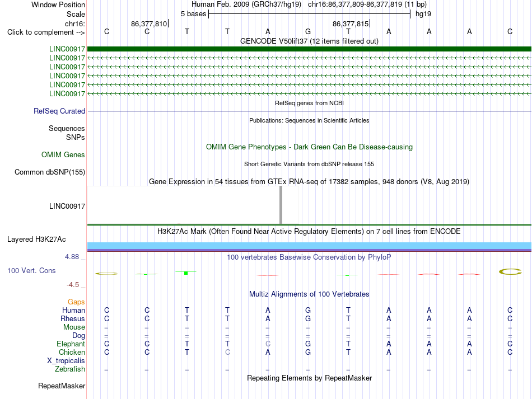Click the large olive C conservation glyph
532x399 pixels.
pos(510,271)
